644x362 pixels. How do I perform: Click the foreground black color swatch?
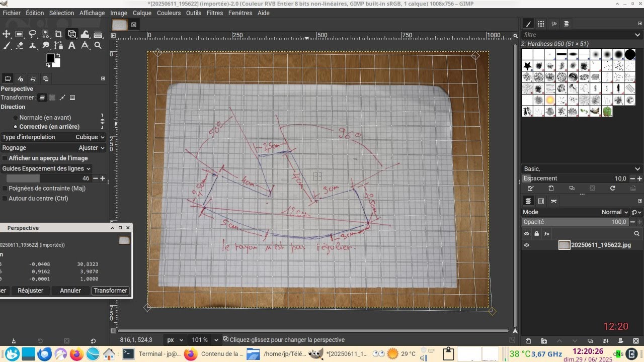coord(50,58)
